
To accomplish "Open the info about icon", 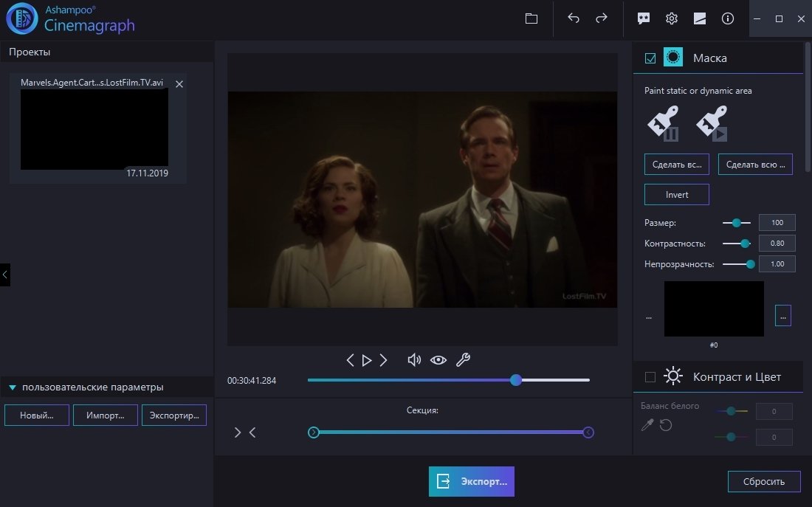I will pos(728,18).
